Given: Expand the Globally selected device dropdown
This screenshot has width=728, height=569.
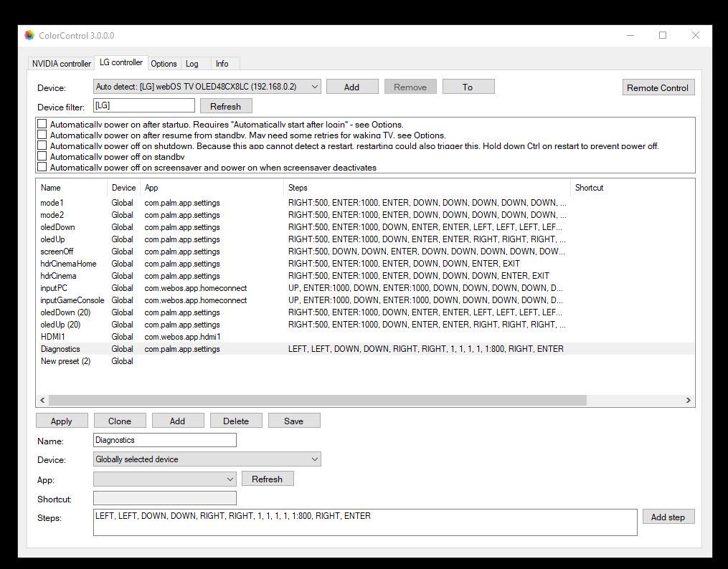Looking at the screenshot, I should pyautogui.click(x=207, y=459).
